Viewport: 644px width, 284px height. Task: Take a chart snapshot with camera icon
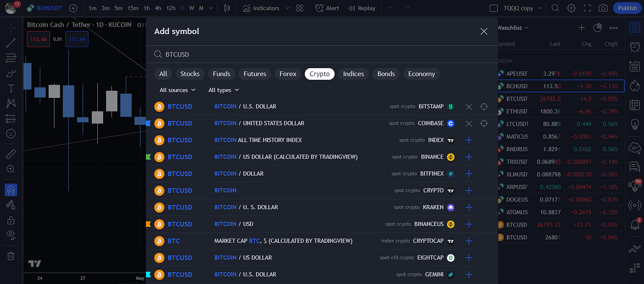pos(603,8)
